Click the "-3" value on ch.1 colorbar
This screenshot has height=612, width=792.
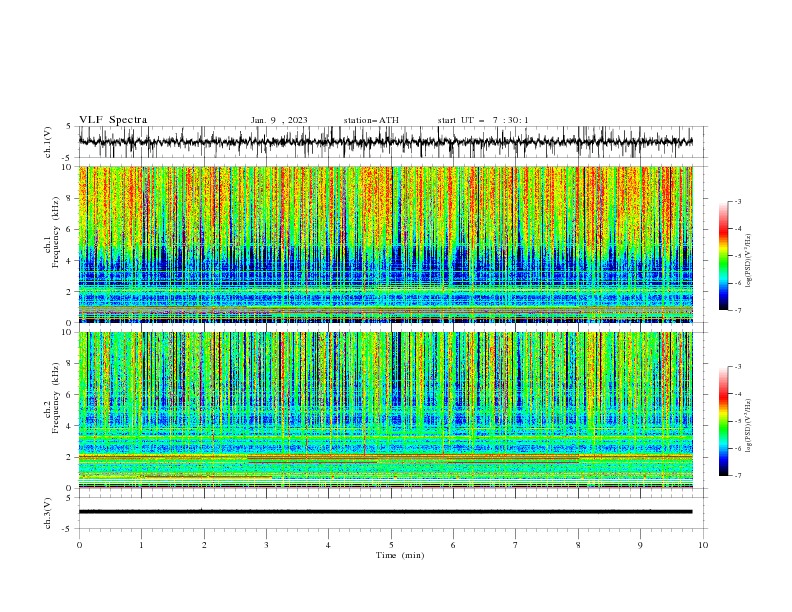click(738, 201)
